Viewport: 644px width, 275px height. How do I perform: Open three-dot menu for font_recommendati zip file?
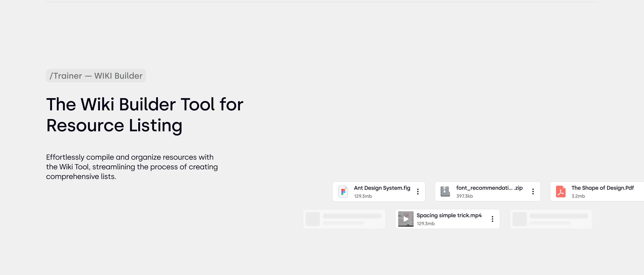[x=533, y=192]
